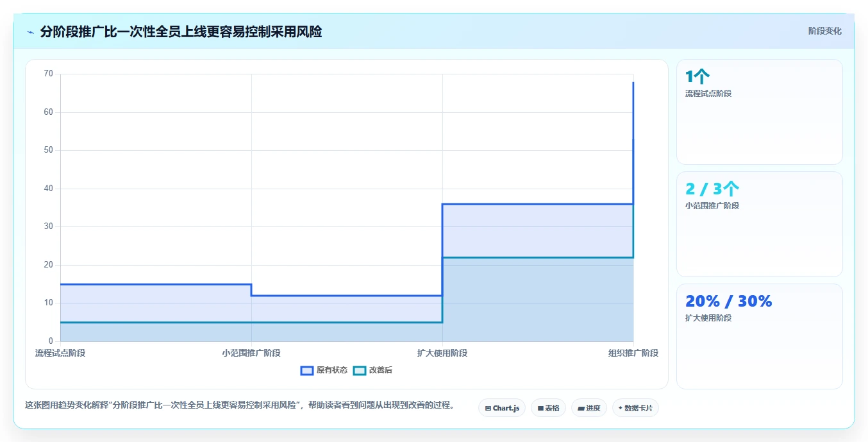This screenshot has width=868, height=442.
Task: Open the 20% / 30% 扩大使用阶段 card
Action: tap(759, 336)
